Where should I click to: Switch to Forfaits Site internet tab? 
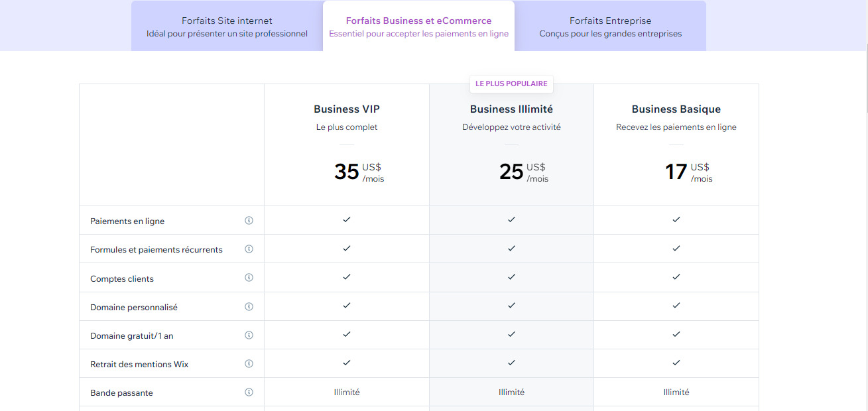coord(227,27)
